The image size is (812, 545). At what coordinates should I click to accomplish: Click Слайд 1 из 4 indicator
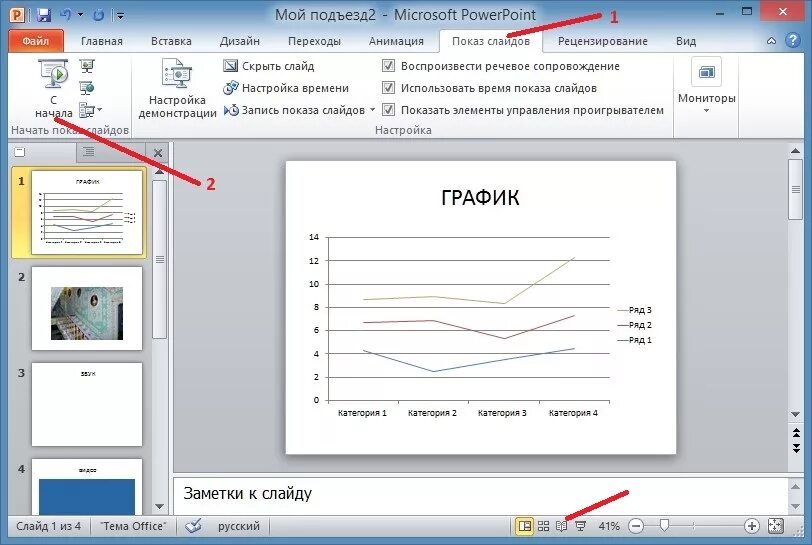pos(48,526)
